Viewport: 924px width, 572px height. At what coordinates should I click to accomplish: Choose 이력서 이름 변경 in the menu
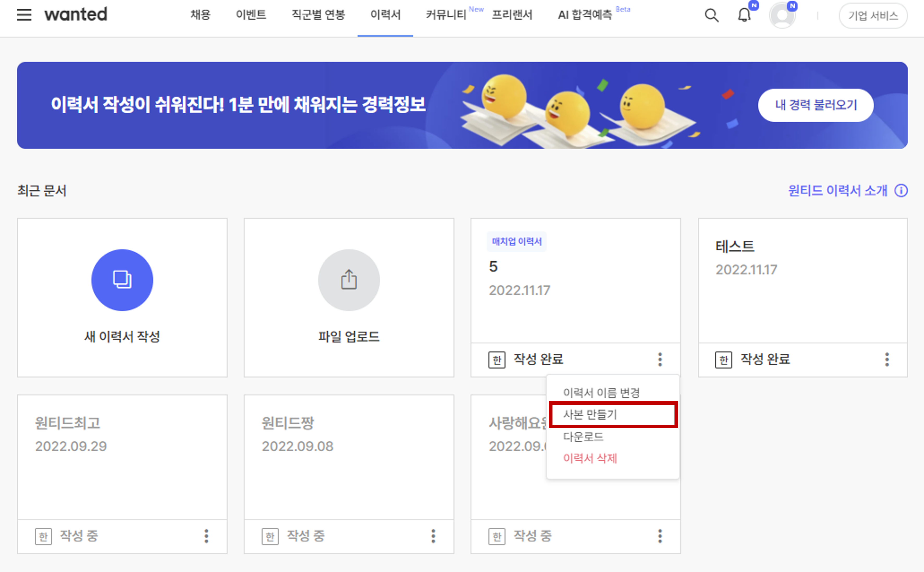pos(601,393)
